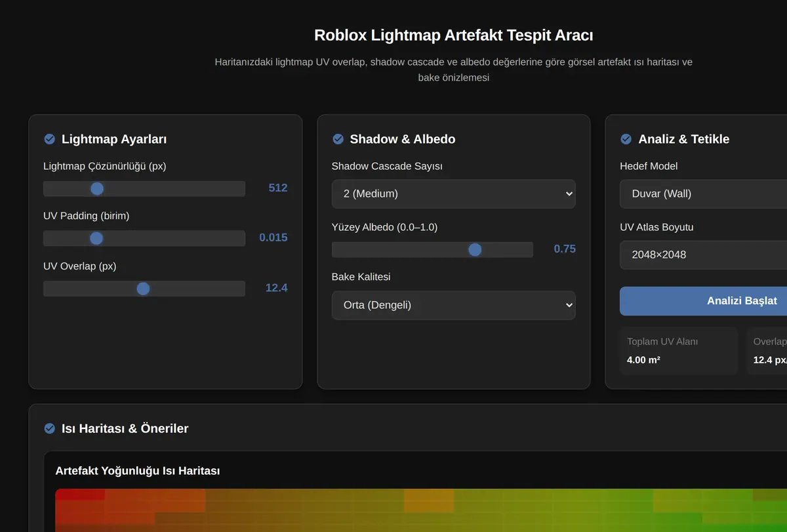Click the 0.015 padding value
This screenshot has height=532, width=787.
(x=273, y=237)
